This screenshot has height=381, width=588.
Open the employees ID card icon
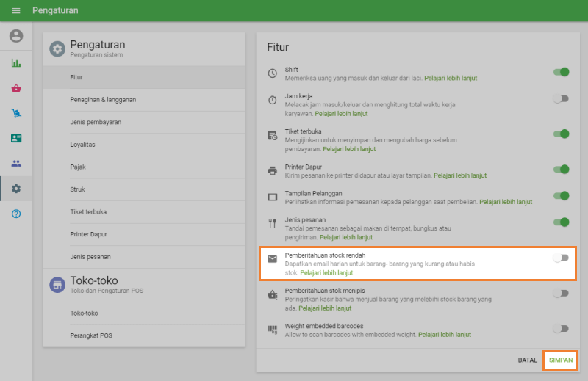click(16, 138)
